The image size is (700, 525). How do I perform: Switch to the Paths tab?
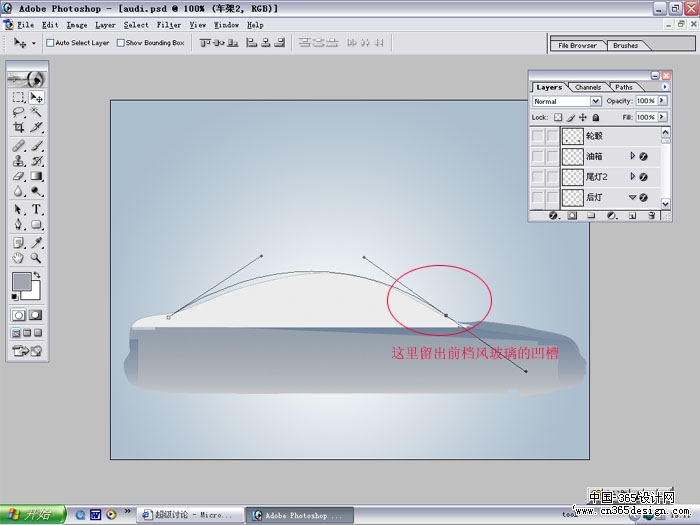(623, 88)
